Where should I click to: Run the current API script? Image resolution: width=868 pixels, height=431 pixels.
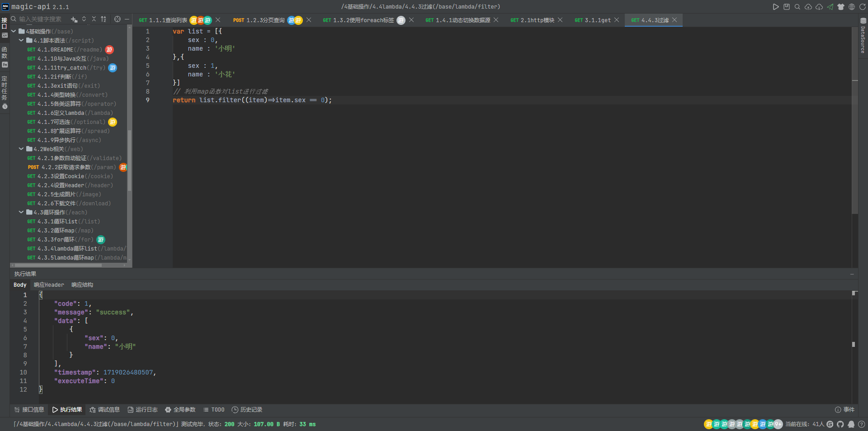[776, 7]
